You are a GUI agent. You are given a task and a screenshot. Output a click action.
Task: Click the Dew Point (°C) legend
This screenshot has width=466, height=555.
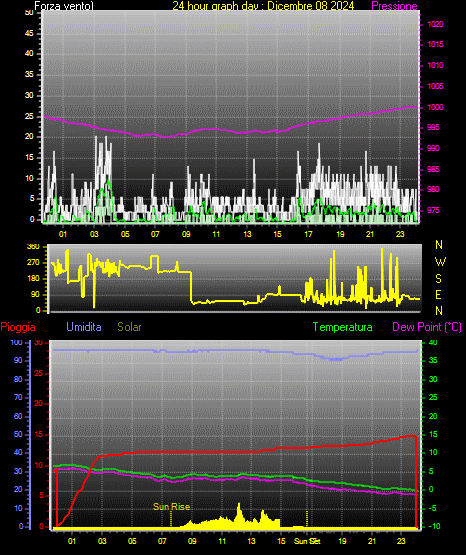pos(427,327)
